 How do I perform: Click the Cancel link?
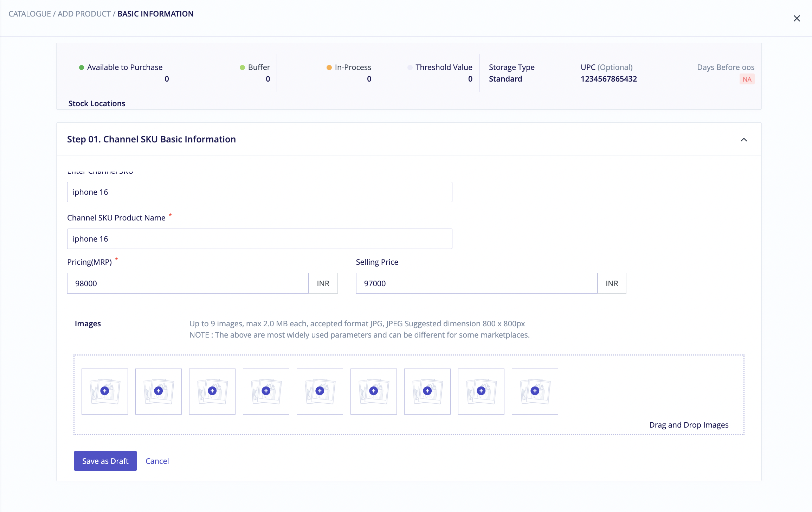click(x=157, y=461)
